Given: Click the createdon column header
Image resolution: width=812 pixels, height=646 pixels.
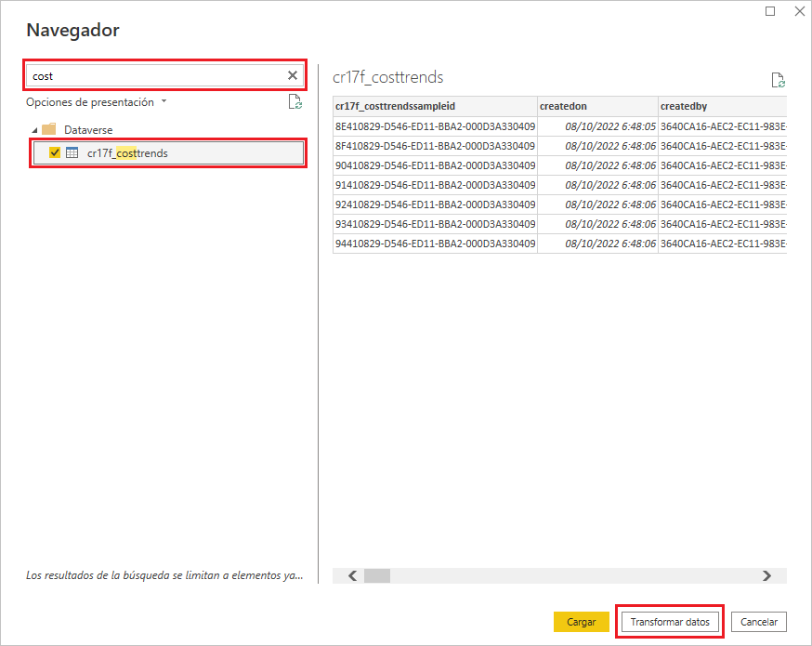Looking at the screenshot, I should [x=597, y=106].
